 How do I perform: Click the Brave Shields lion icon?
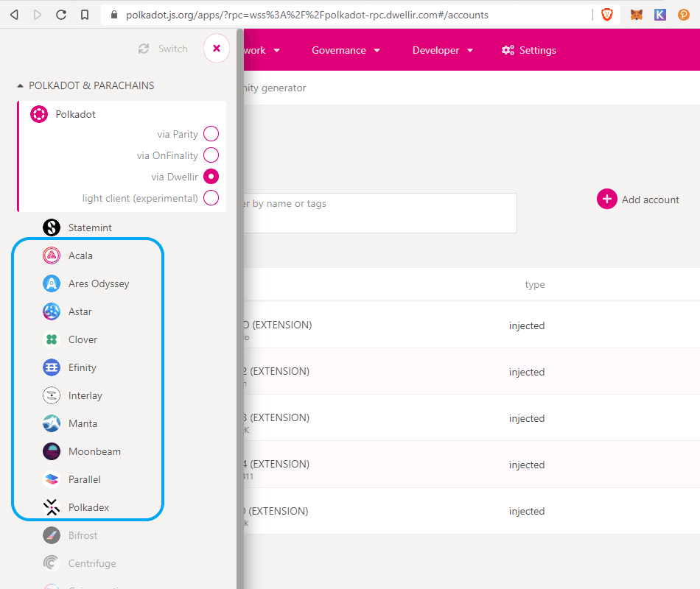coord(606,15)
